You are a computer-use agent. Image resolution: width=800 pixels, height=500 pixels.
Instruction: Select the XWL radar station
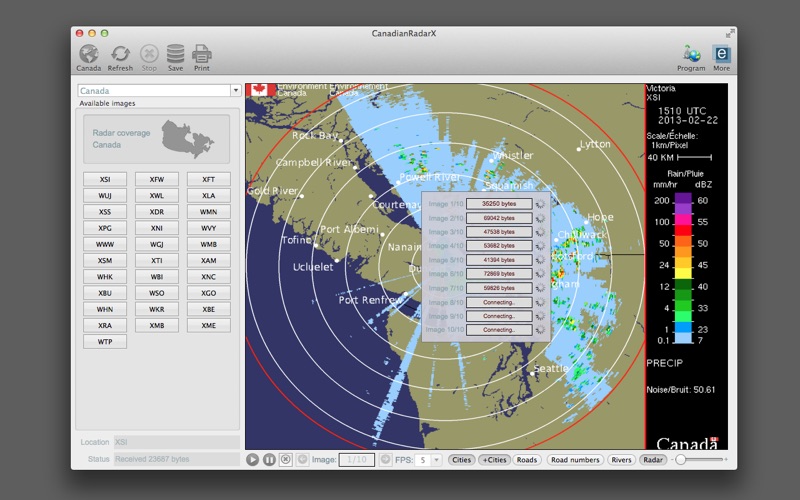click(x=157, y=195)
